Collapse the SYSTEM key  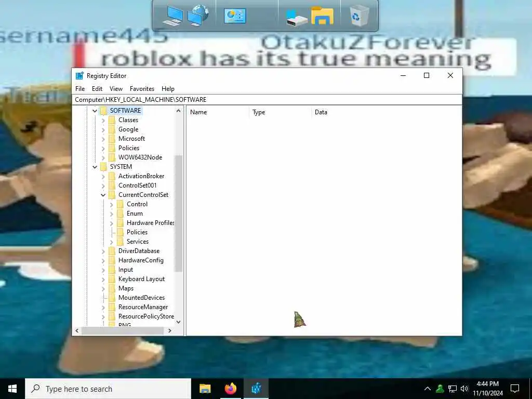click(x=95, y=167)
